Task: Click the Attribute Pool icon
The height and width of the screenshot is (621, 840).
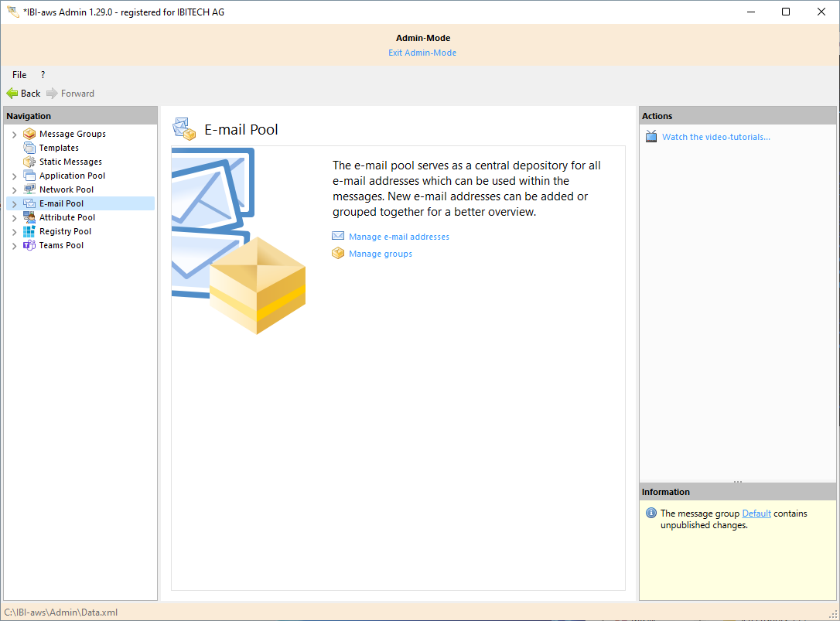Action: coord(29,217)
